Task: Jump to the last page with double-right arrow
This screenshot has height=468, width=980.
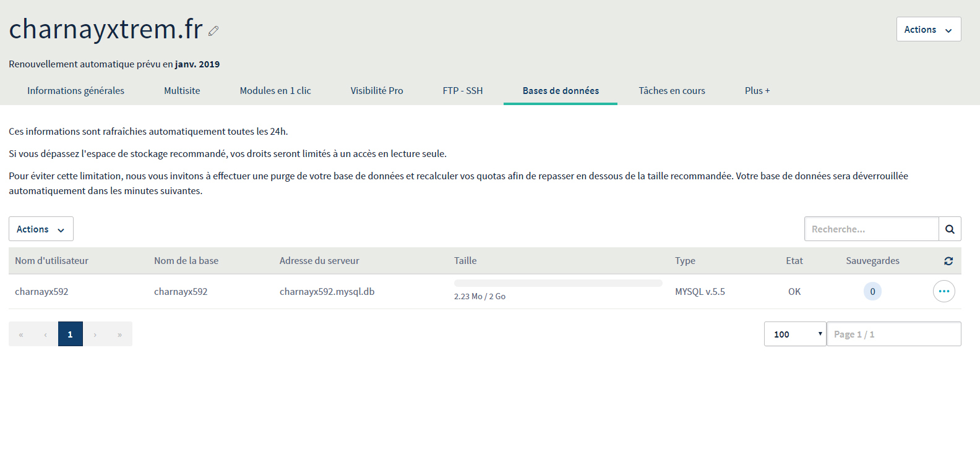Action: click(x=120, y=334)
